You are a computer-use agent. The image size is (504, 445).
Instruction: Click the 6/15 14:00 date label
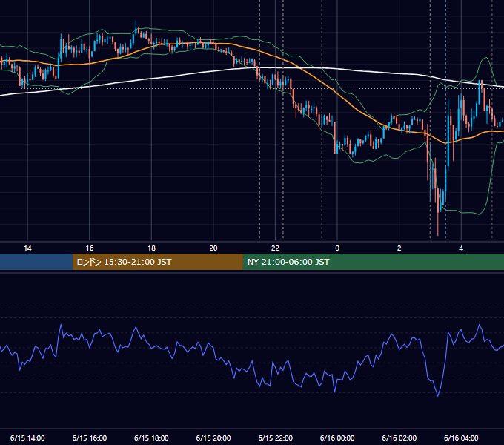pyautogui.click(x=27, y=438)
